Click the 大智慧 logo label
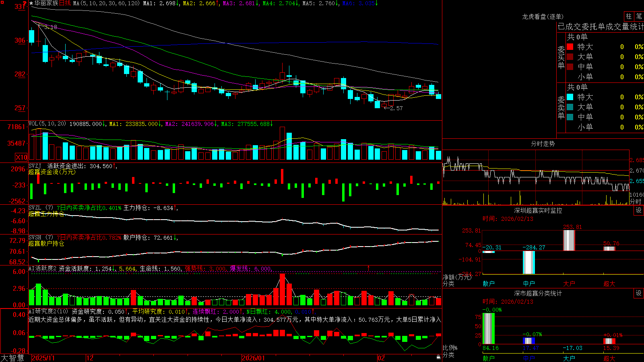644x362 pixels. (x=12, y=358)
